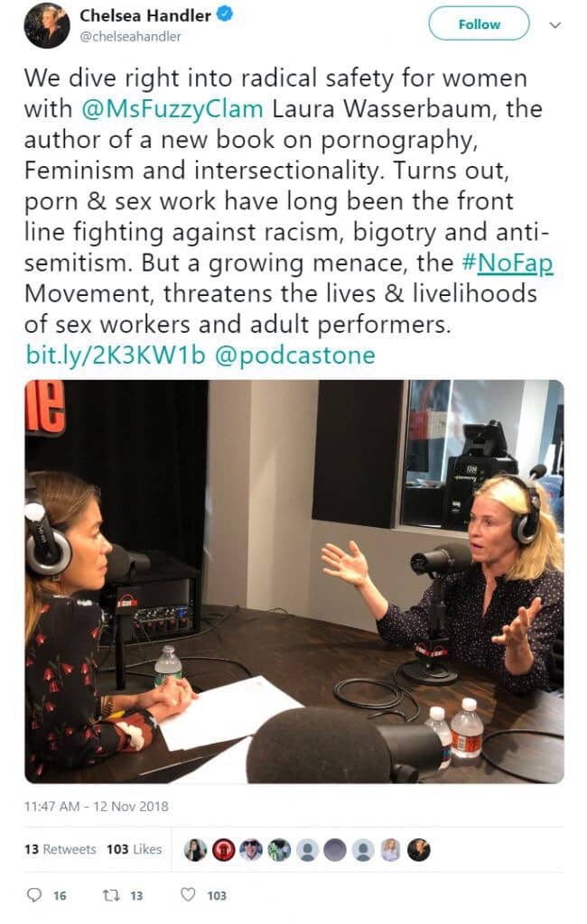Click the reply speech bubble icon

(35, 895)
